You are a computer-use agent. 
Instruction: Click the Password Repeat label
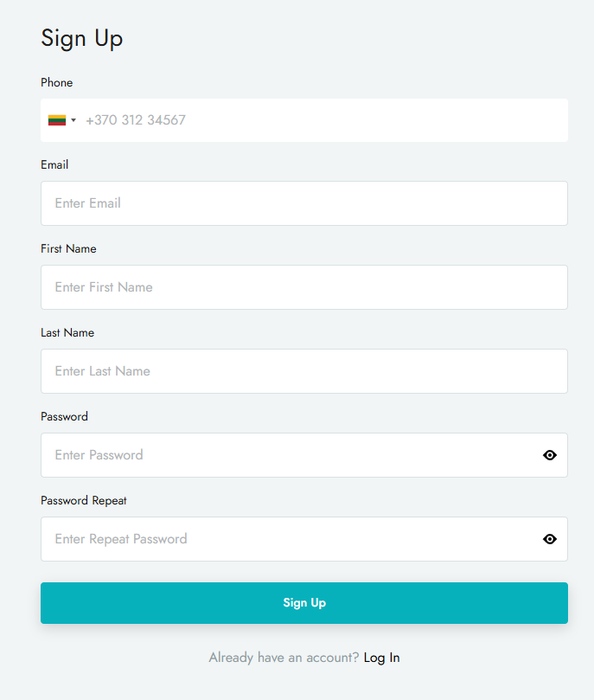point(84,501)
